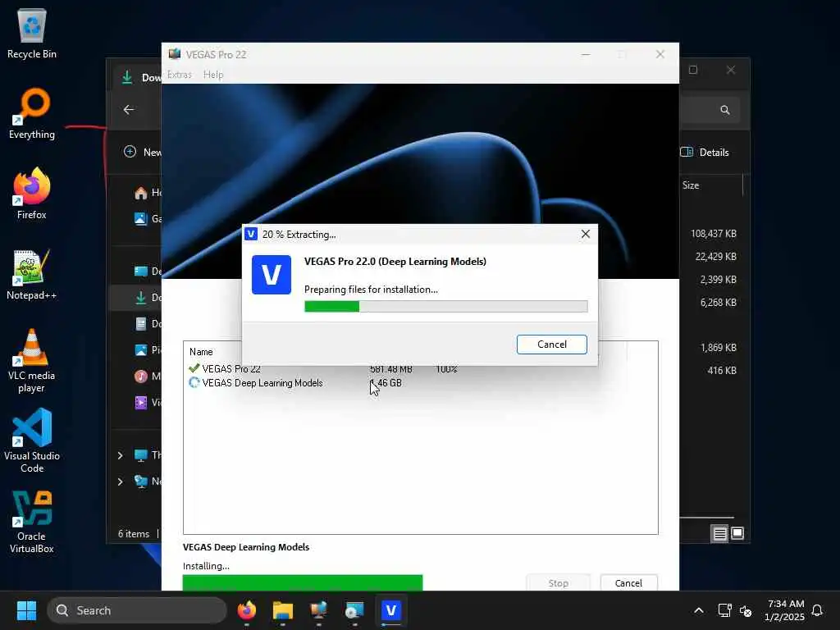Image resolution: width=840 pixels, height=630 pixels.
Task: Open Music in Explorer navigation pane
Action: coord(147,376)
